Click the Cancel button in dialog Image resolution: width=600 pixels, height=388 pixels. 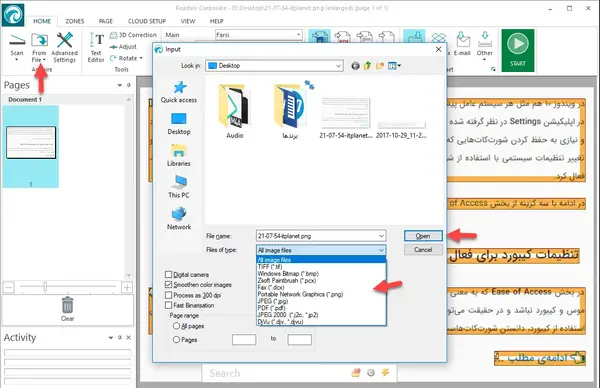[x=423, y=250]
